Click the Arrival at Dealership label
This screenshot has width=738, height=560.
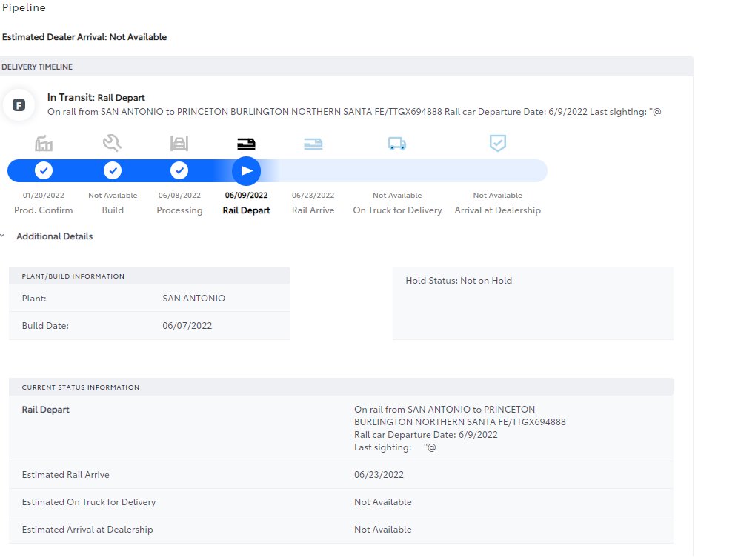click(497, 210)
